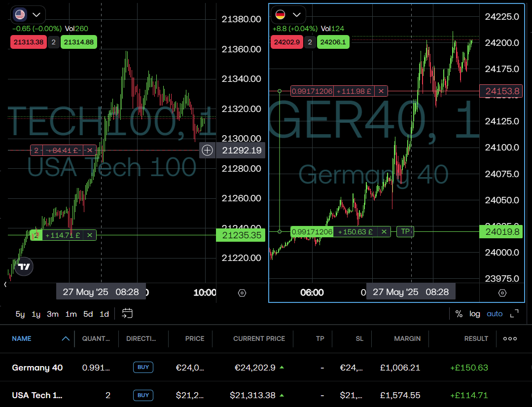
Task: Click the red 21313.38 sell price button
Action: click(29, 42)
